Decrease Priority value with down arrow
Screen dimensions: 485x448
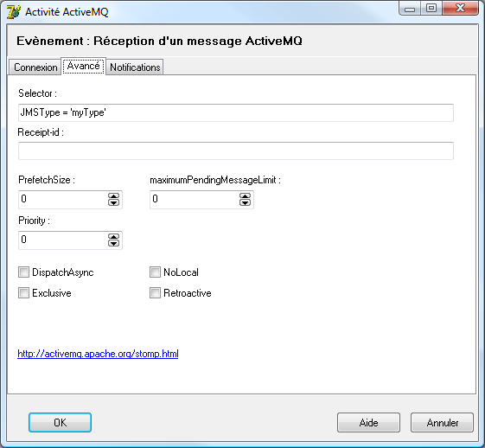[113, 243]
